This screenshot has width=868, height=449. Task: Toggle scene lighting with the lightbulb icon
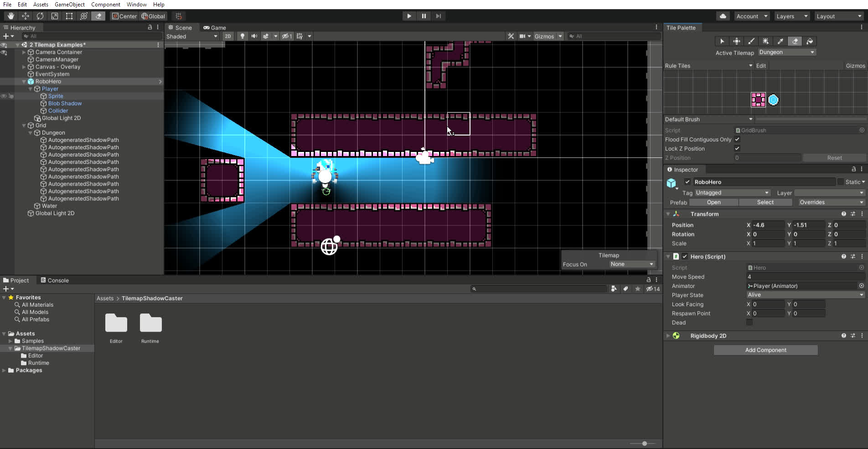(243, 36)
